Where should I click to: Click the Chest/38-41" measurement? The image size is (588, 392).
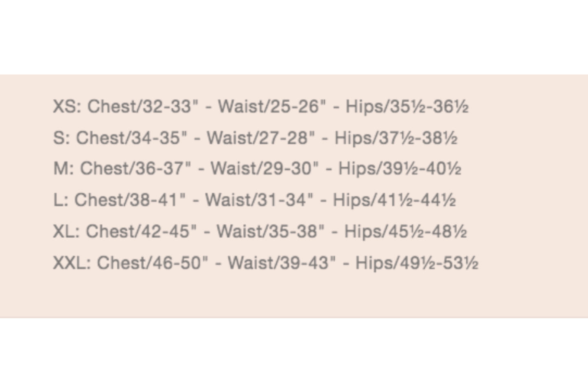pyautogui.click(x=130, y=200)
